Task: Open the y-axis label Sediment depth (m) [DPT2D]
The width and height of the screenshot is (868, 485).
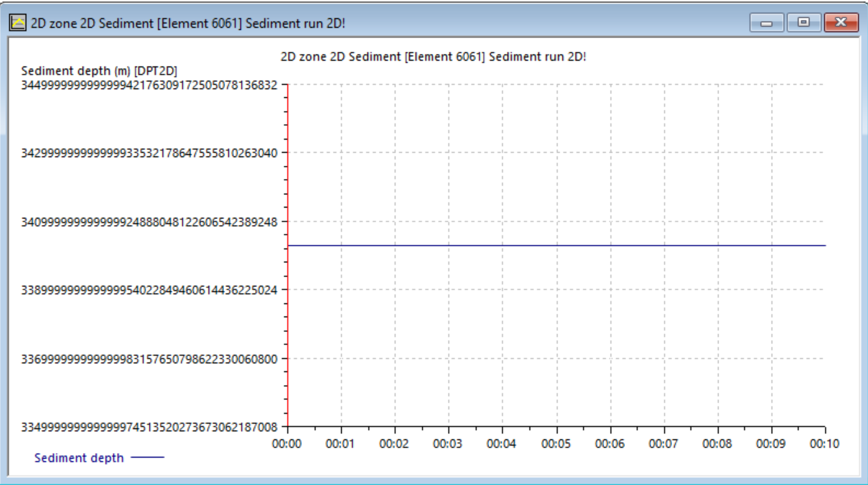Action: 100,70
